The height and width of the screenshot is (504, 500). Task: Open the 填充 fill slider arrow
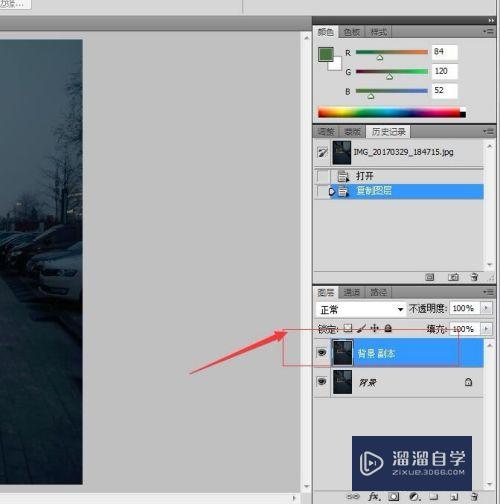486,329
